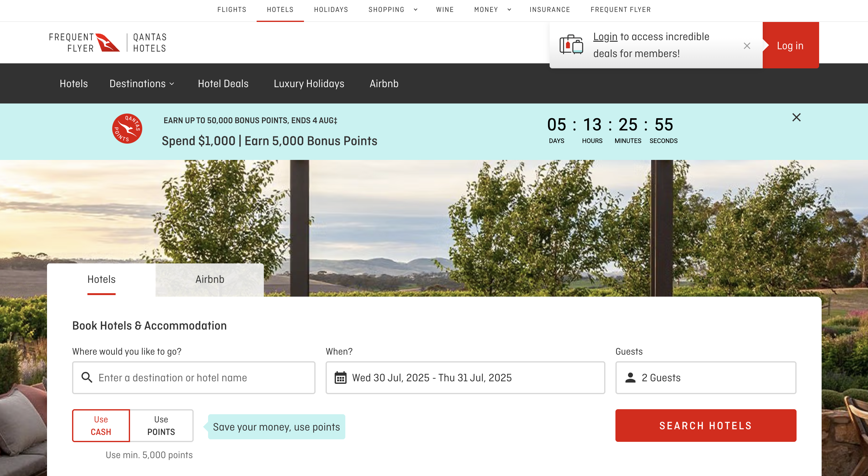The image size is (868, 476).
Task: Click the destination or hotel name field
Action: 194,378
